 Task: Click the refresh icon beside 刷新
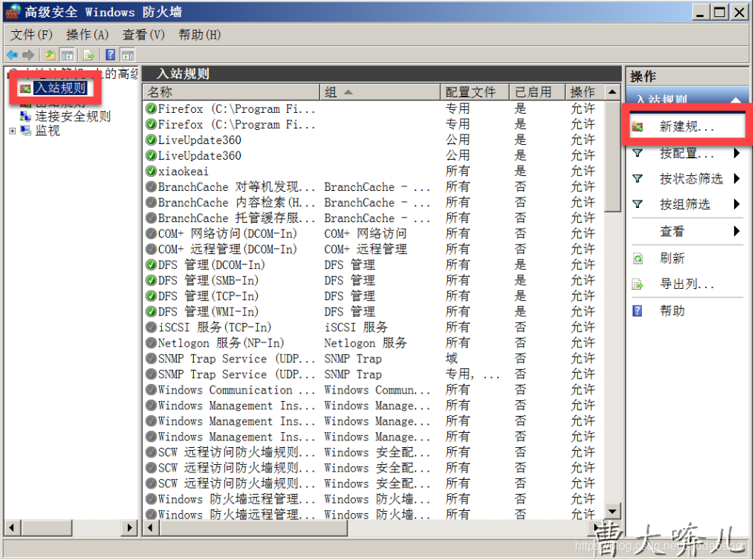(637, 258)
